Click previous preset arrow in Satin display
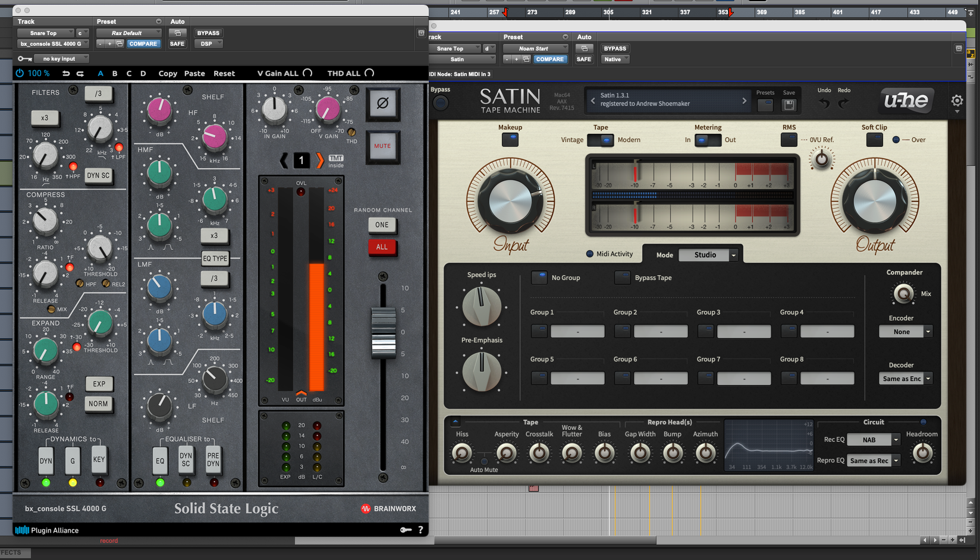The image size is (980, 560). tap(593, 100)
